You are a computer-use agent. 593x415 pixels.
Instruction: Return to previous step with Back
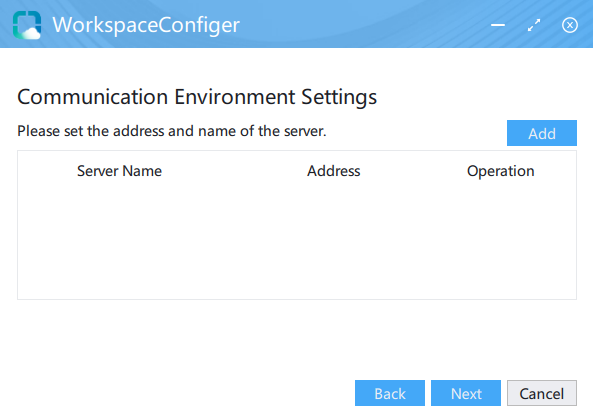[390, 393]
